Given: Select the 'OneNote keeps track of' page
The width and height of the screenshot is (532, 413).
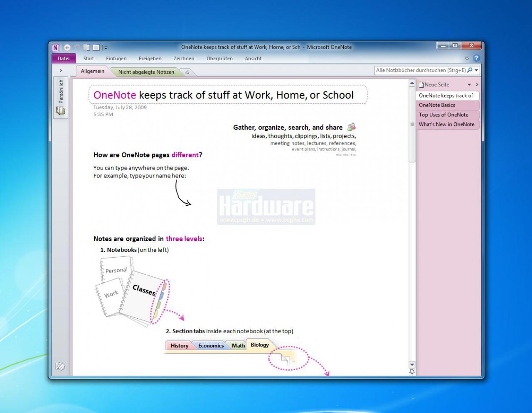Looking at the screenshot, I should point(447,96).
